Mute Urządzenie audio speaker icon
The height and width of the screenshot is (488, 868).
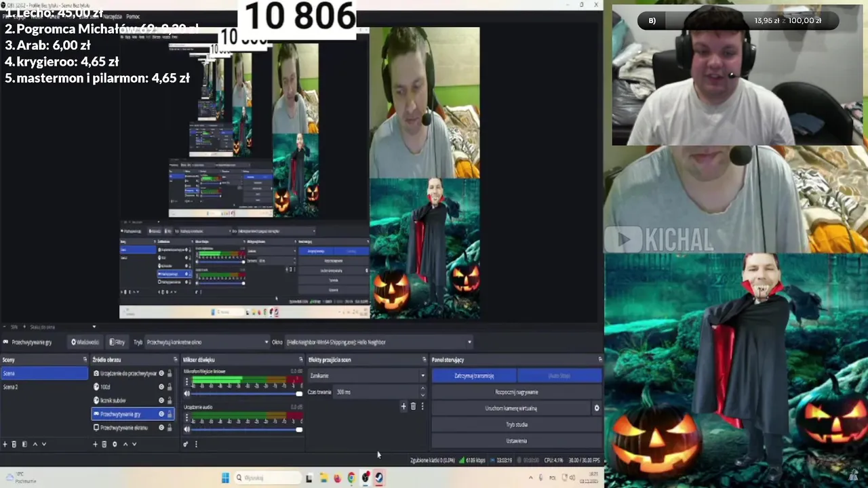coord(187,430)
